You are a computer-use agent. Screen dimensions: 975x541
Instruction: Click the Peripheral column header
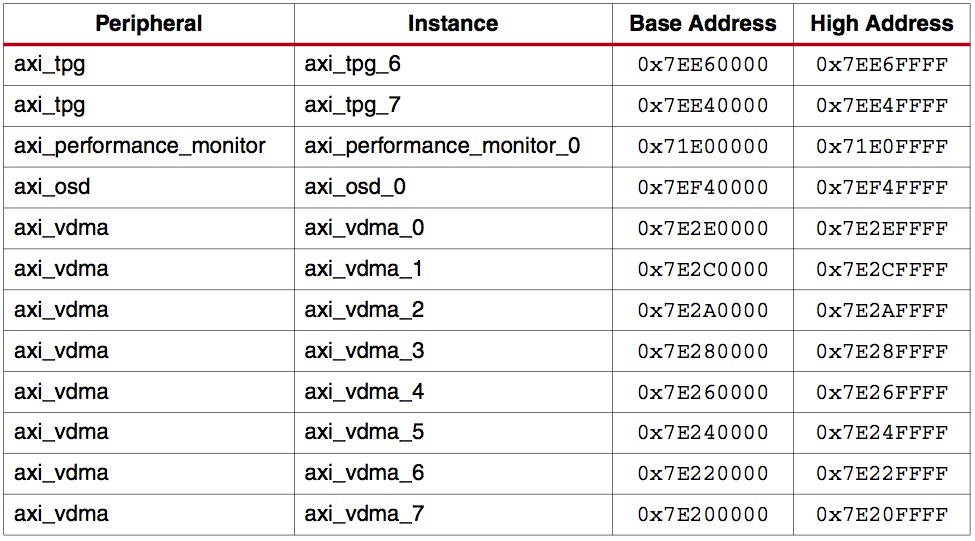pos(149,24)
